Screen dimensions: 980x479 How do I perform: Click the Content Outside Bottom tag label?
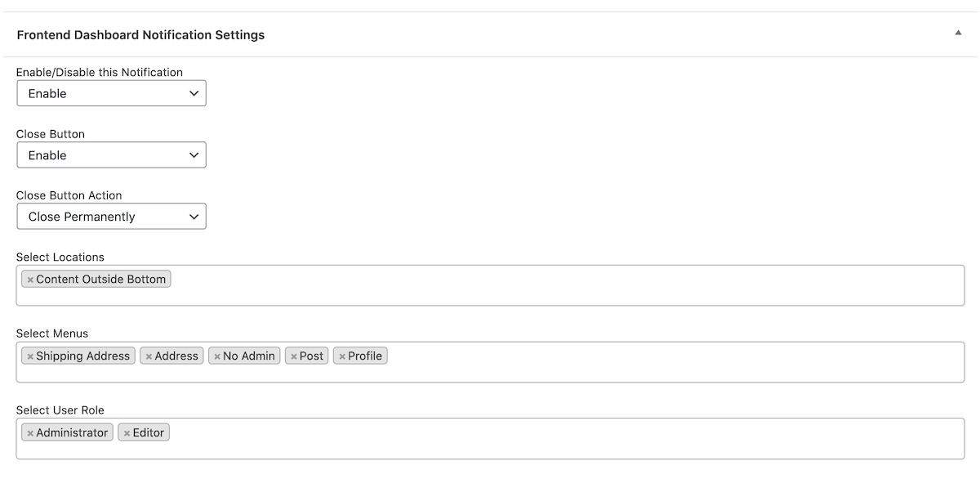(x=100, y=280)
